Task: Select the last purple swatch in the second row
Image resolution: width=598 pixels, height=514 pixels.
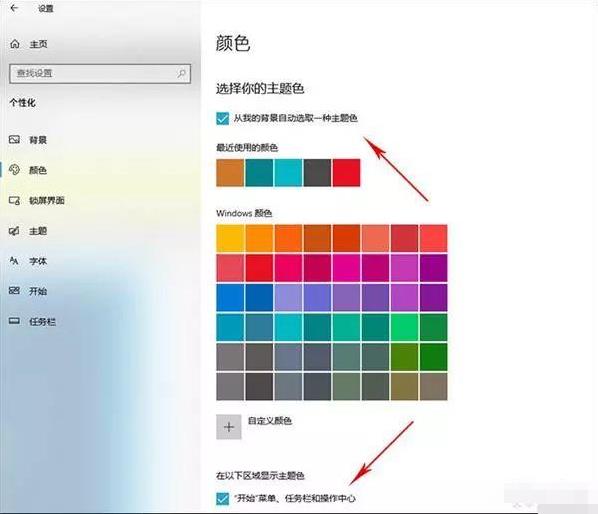Action: (x=434, y=268)
